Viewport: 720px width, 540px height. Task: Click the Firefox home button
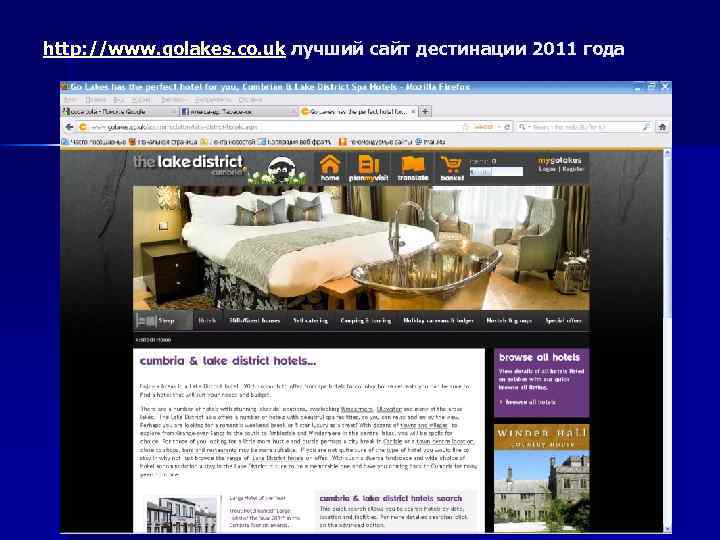(662, 127)
